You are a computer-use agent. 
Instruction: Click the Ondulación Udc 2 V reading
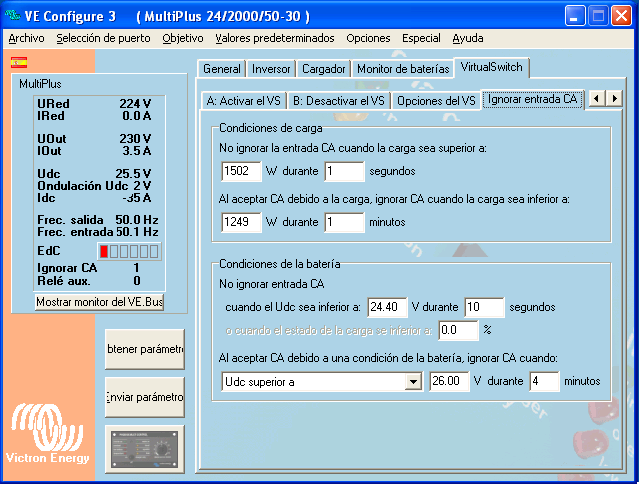(94, 186)
